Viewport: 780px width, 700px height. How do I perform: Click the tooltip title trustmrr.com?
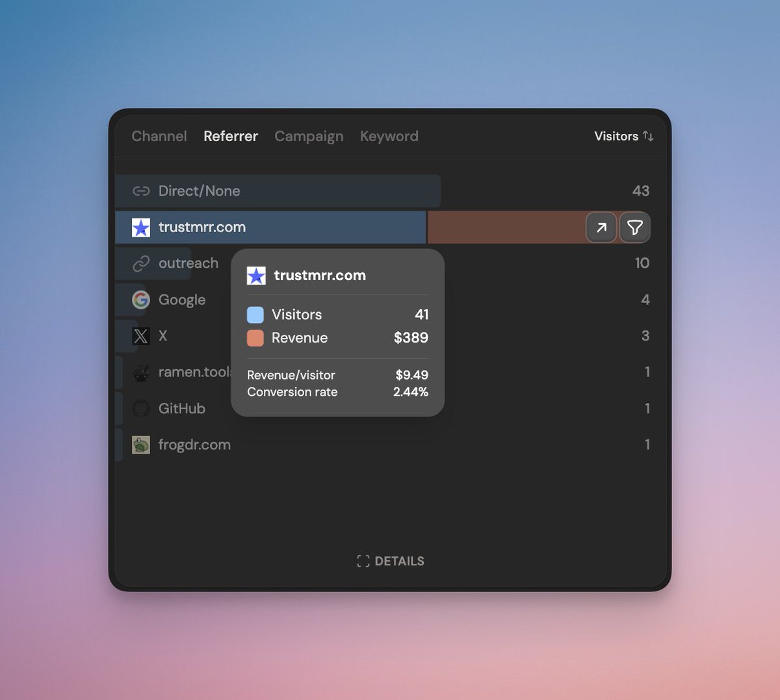click(x=320, y=276)
